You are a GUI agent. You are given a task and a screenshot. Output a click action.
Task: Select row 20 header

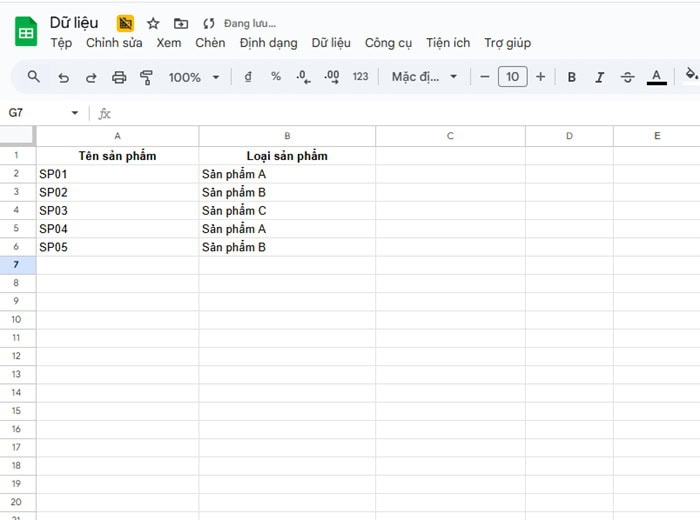17,502
